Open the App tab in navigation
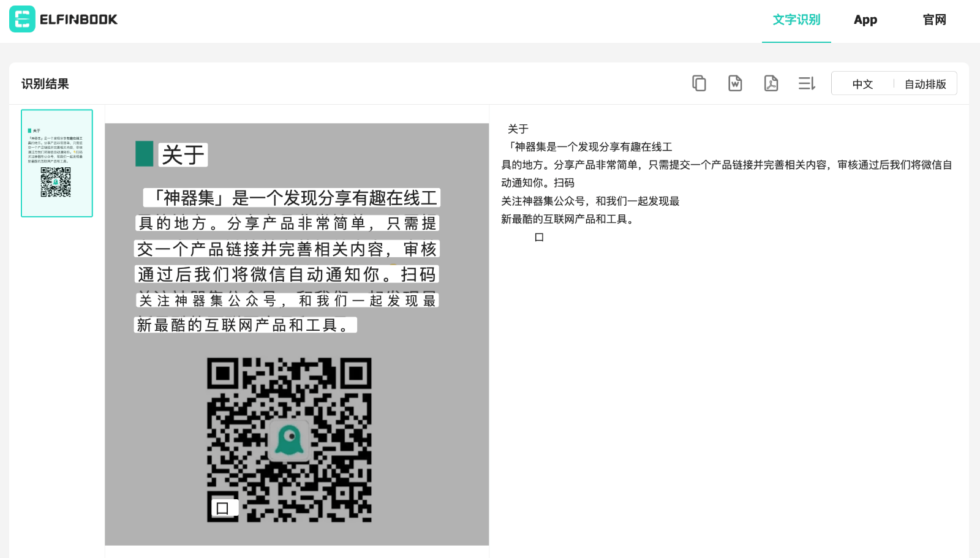Screen dimensions: 980x558 (x=865, y=19)
